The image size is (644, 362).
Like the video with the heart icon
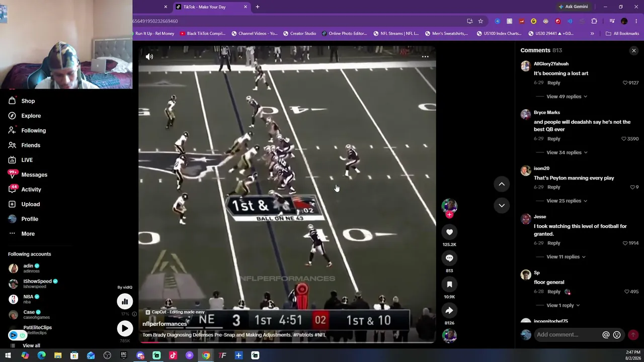449,232
